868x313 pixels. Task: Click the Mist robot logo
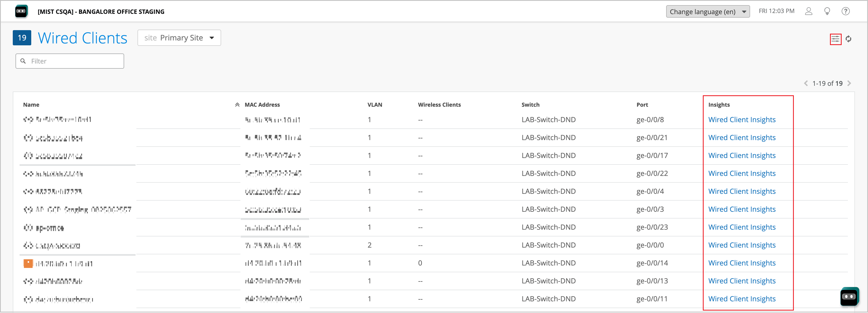point(21,11)
